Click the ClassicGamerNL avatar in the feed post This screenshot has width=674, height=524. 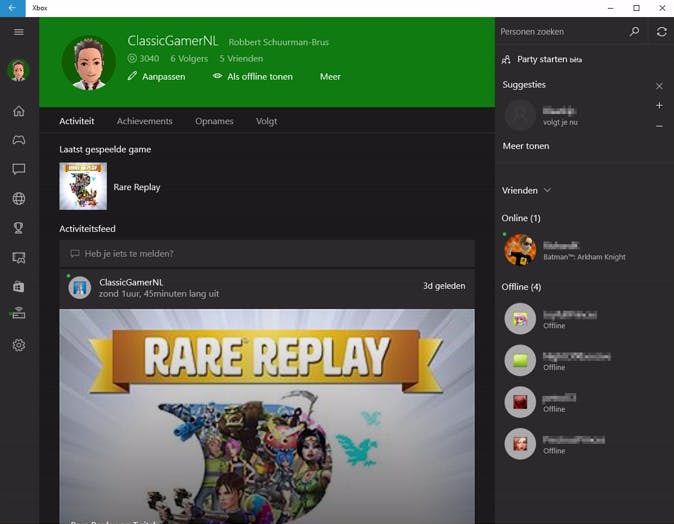pyautogui.click(x=80, y=288)
